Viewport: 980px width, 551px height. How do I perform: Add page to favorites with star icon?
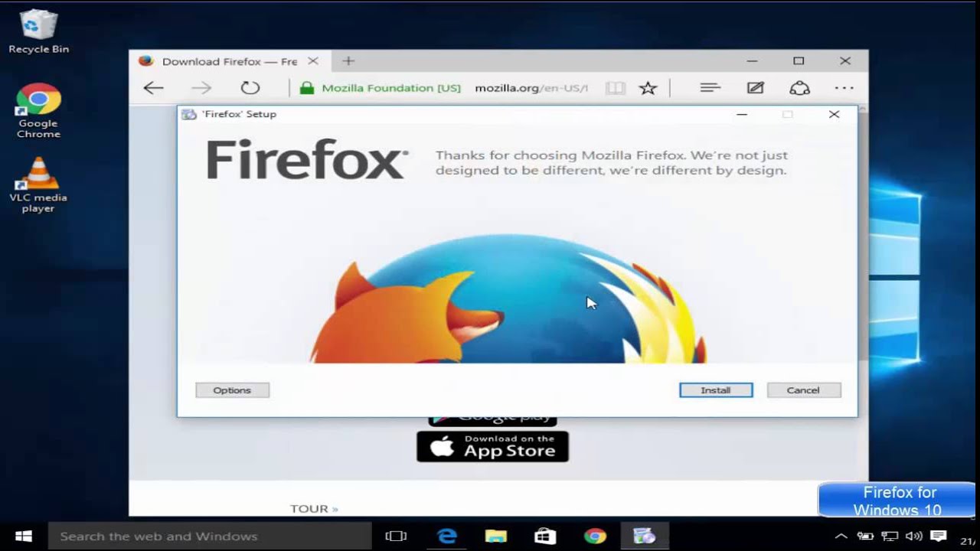click(648, 88)
